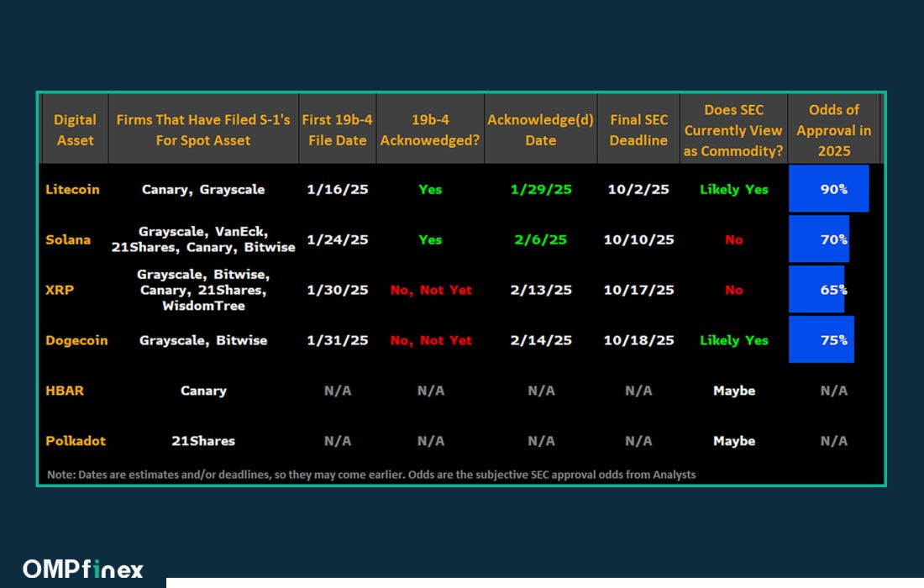Image resolution: width=924 pixels, height=588 pixels.
Task: Click the OMPfinex logo
Action: pos(82,569)
